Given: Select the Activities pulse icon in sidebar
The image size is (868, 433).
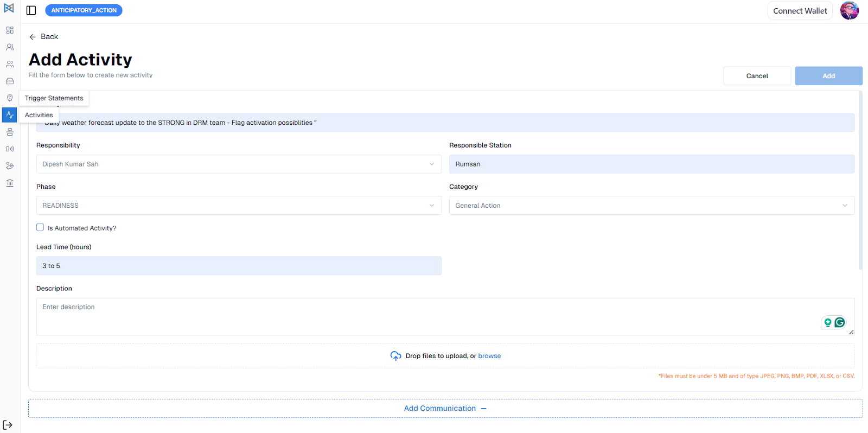Looking at the screenshot, I should 10,115.
